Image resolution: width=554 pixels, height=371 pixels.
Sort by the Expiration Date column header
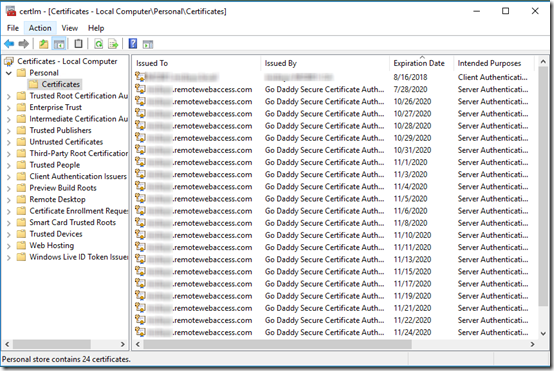(422, 63)
